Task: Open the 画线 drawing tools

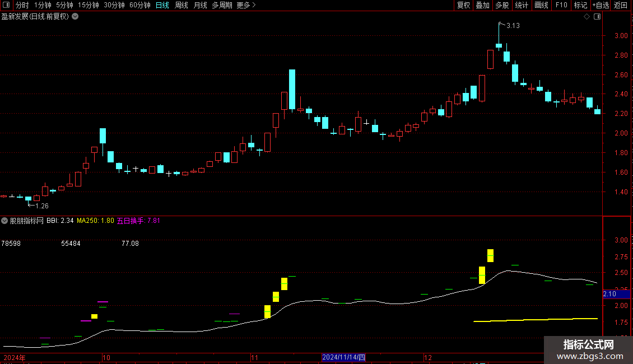Action: tap(541, 5)
